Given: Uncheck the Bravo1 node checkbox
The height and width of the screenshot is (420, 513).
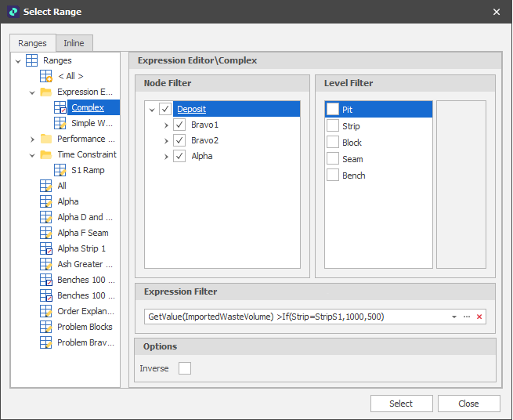Looking at the screenshot, I should point(179,125).
